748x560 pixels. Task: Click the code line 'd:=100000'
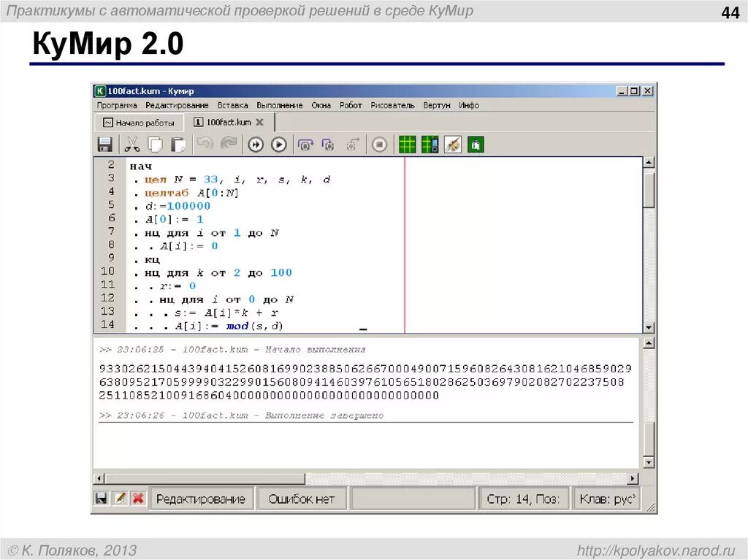(178, 206)
